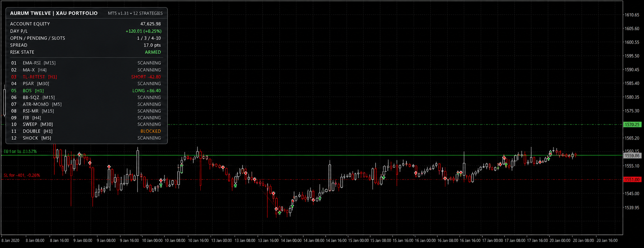Click the gray 1559.86 current price tag

[x=632, y=156]
